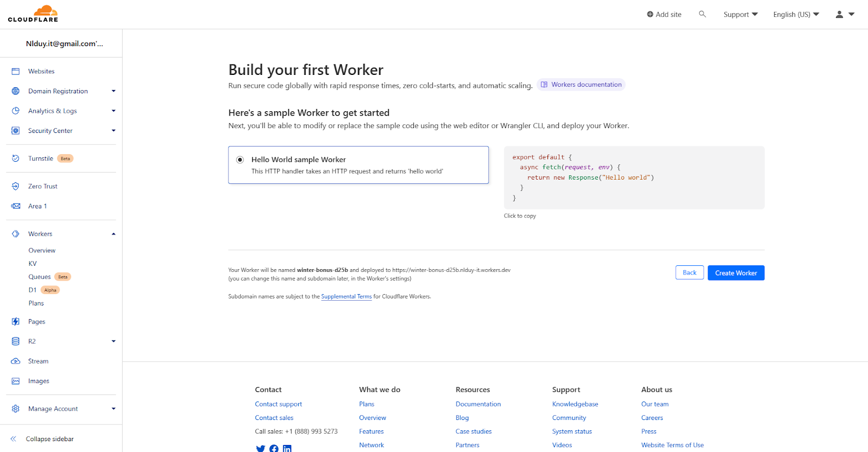Click the account name Nlduy.it@gmail.com
This screenshot has height=452, width=868.
coord(65,43)
